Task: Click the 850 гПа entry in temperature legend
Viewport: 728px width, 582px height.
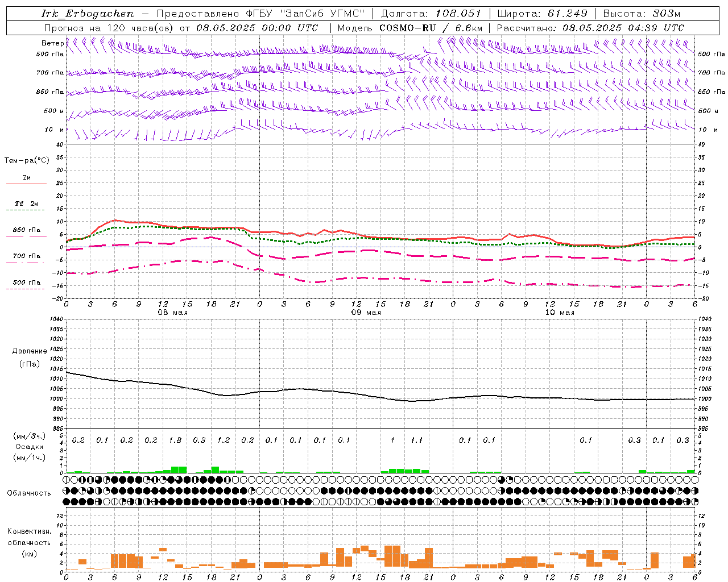Action: 27,230
